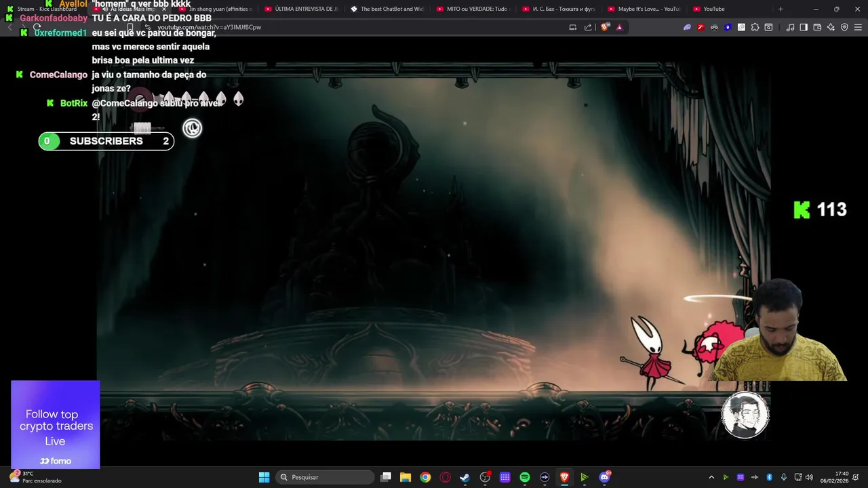Click the Follow top crypto traders fomo ad

[56, 424]
